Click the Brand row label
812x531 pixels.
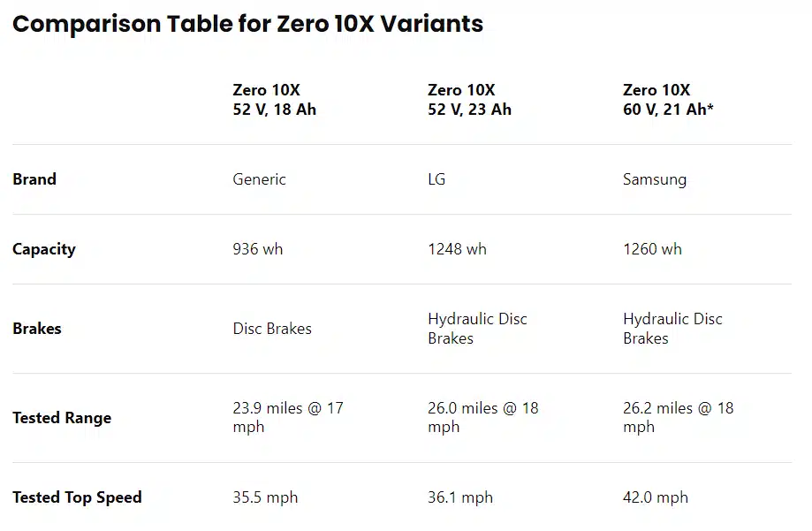(x=34, y=179)
